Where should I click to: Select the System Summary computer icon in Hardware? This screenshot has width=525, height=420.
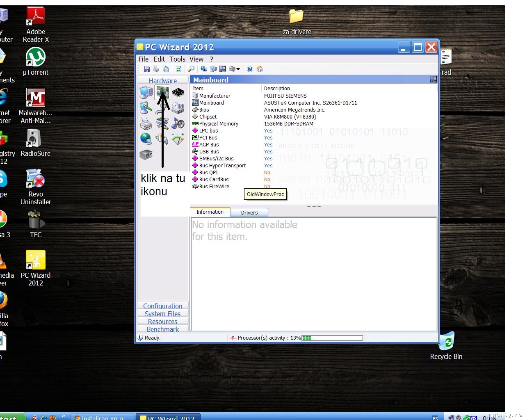146,92
